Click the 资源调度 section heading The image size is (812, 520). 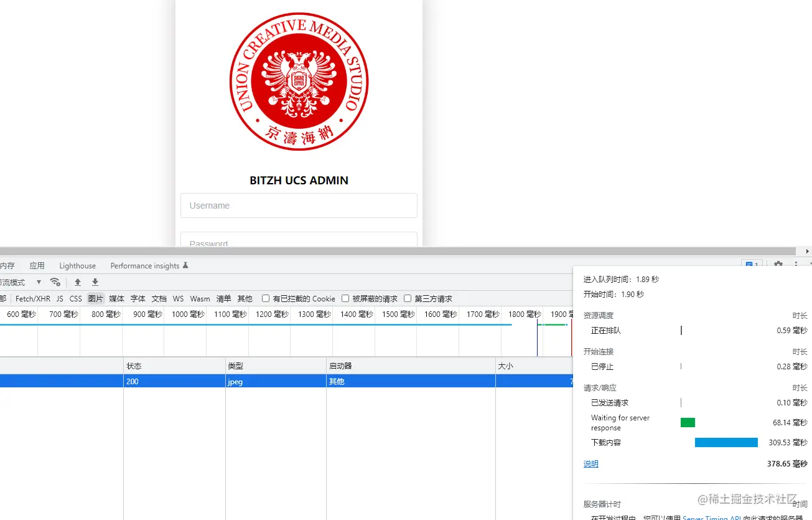[x=599, y=316]
